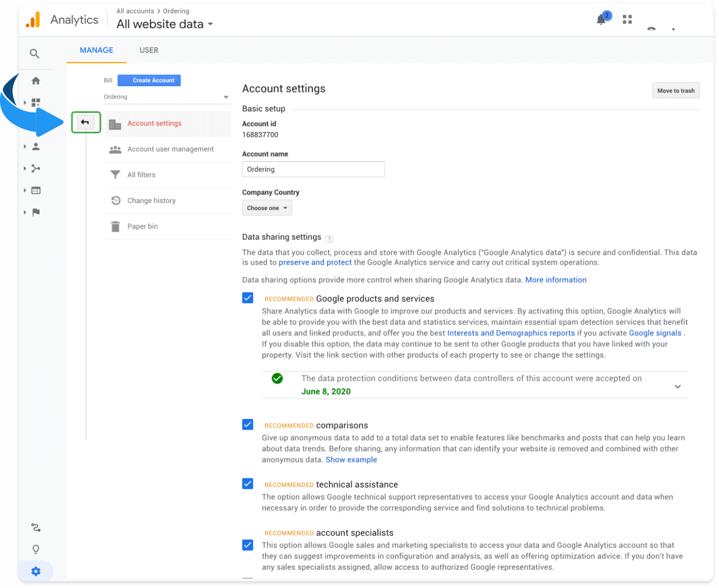Open the Show example link
The width and height of the screenshot is (719, 588).
[x=352, y=460]
